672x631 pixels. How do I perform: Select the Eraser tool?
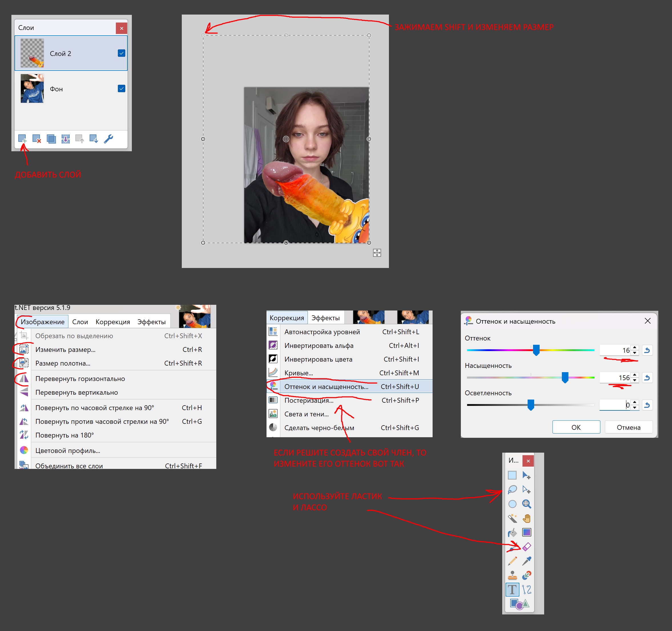527,547
